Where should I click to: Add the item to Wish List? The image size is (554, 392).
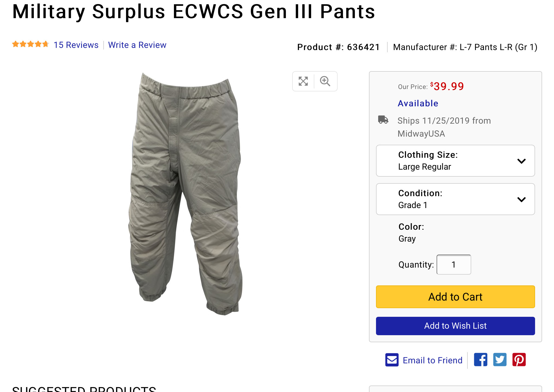(x=455, y=326)
